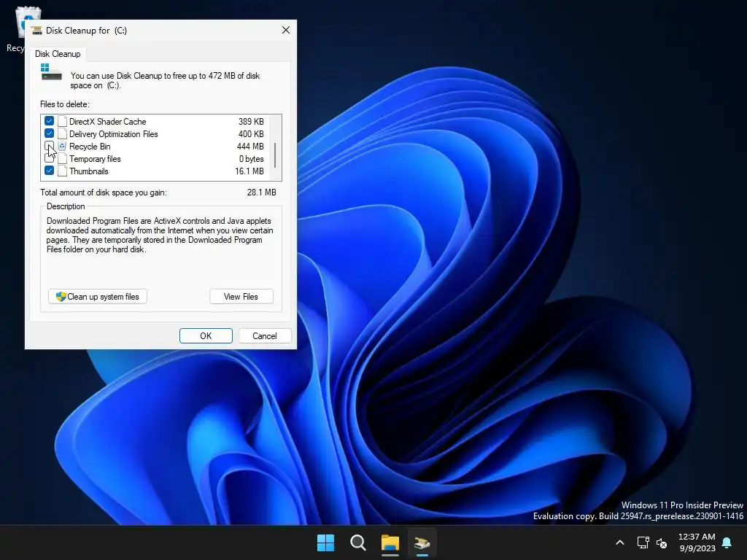Viewport: 747px width, 560px height.
Task: Click the View Files button
Action: pos(241,296)
